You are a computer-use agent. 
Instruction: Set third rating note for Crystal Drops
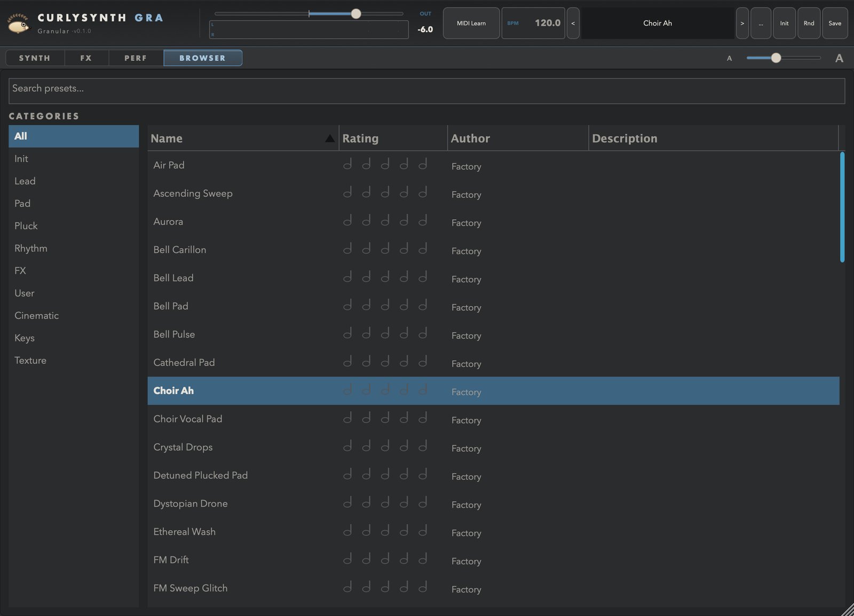click(385, 446)
